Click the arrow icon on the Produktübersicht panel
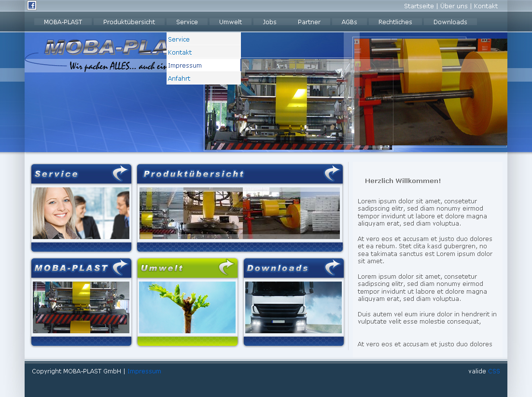This screenshot has height=397, width=532. pyautogui.click(x=332, y=173)
